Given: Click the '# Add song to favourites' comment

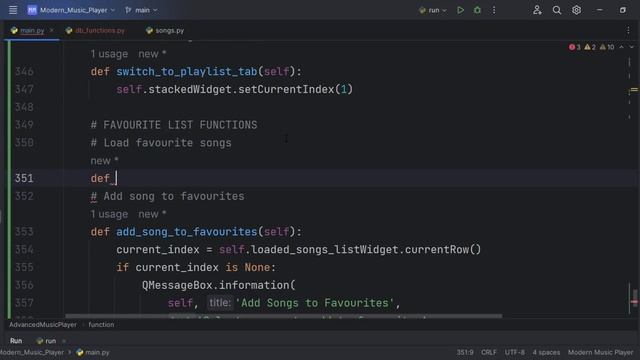Looking at the screenshot, I should click(167, 196).
